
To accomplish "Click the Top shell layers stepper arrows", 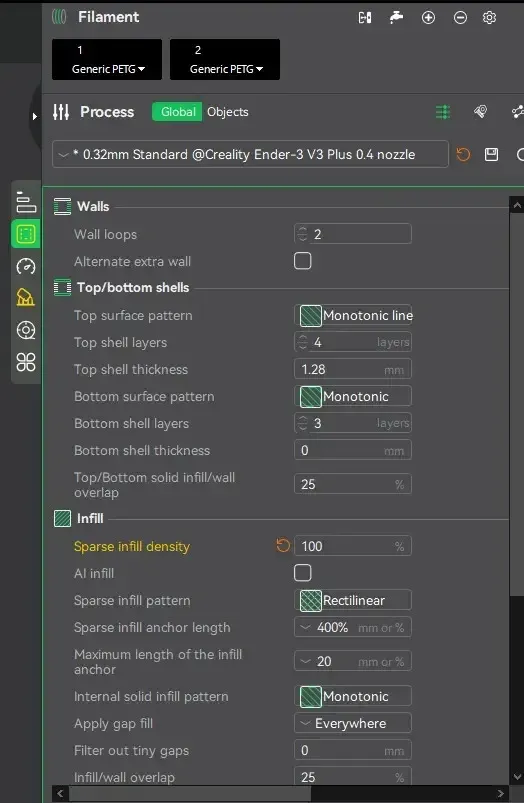I will [x=303, y=342].
